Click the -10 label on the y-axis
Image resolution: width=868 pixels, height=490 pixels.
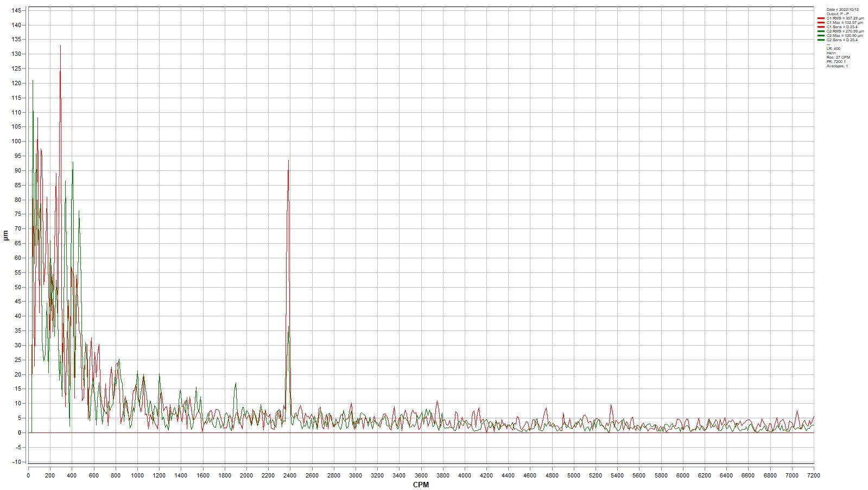coord(16,462)
